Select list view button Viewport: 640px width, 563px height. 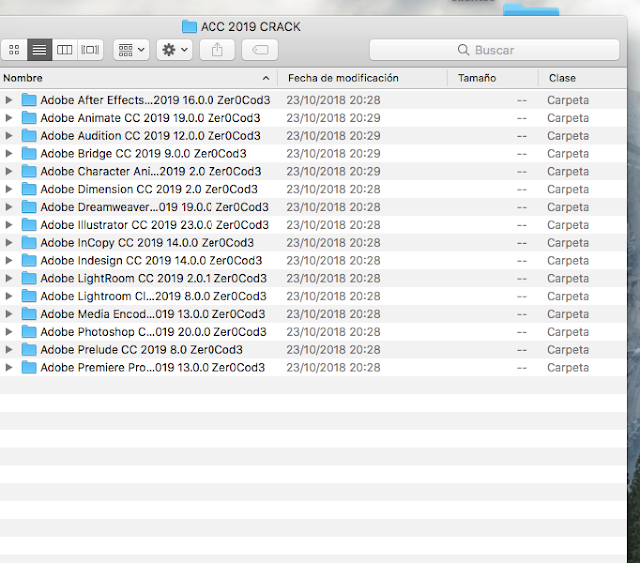(x=40, y=50)
